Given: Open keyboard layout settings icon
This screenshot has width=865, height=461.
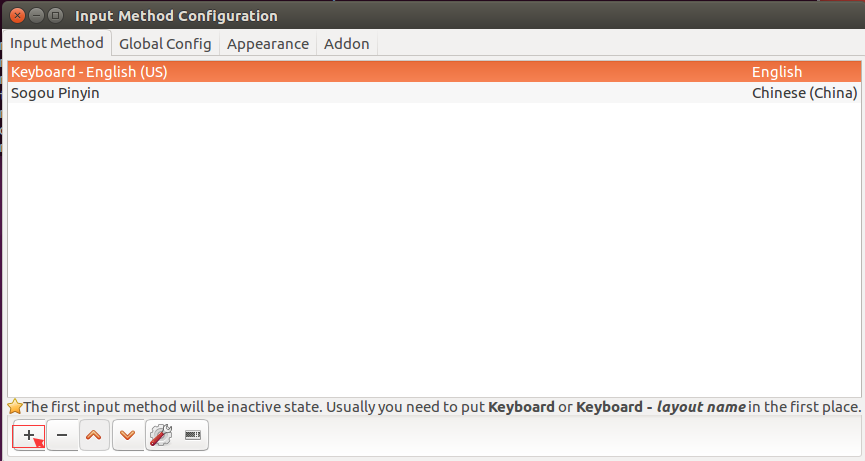Looking at the screenshot, I should (x=193, y=435).
